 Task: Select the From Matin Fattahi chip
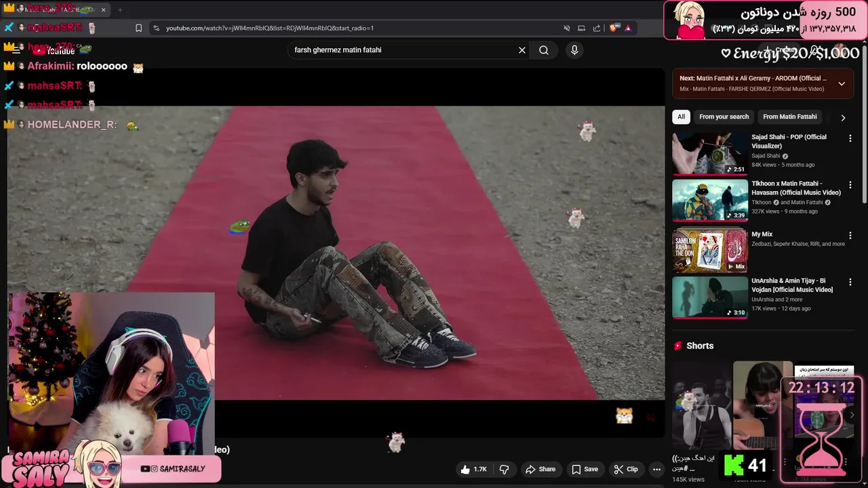(790, 117)
